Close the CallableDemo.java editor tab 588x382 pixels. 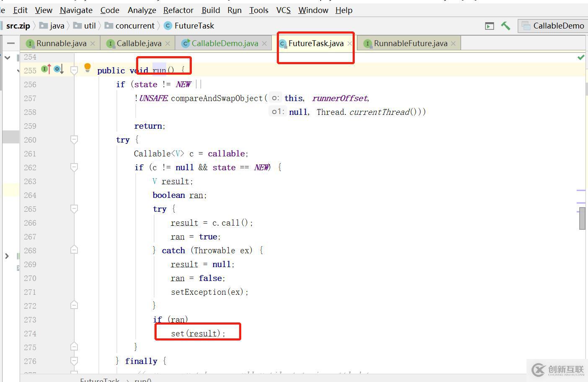[x=264, y=44]
